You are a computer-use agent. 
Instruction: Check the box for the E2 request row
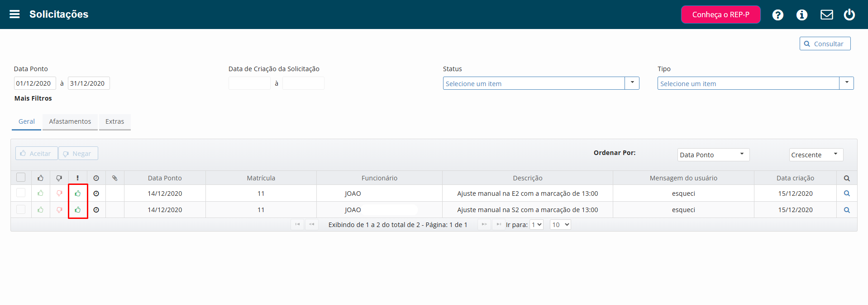coord(21,193)
